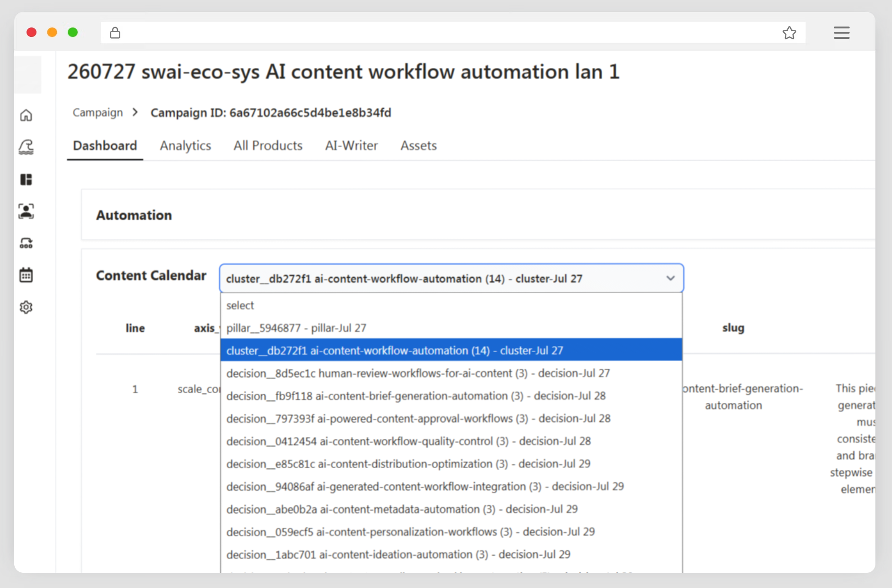892x588 pixels.
Task: Click the Campaign ID text
Action: 270,113
